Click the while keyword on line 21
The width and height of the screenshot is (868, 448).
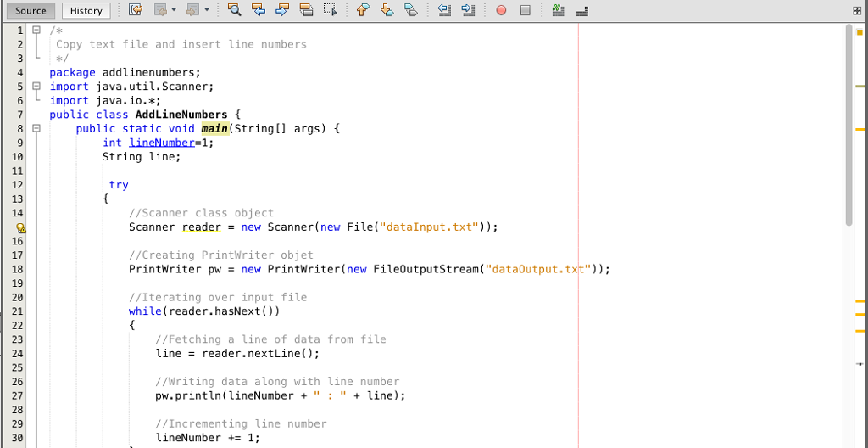click(145, 311)
